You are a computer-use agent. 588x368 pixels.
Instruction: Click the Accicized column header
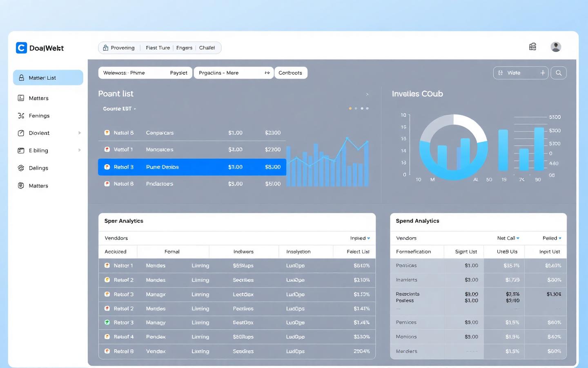point(116,251)
